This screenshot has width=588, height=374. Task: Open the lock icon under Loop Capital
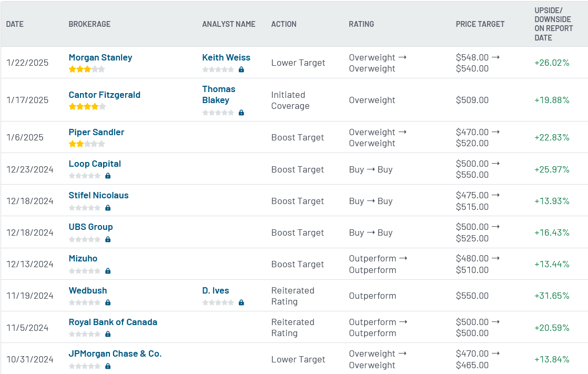(x=108, y=176)
